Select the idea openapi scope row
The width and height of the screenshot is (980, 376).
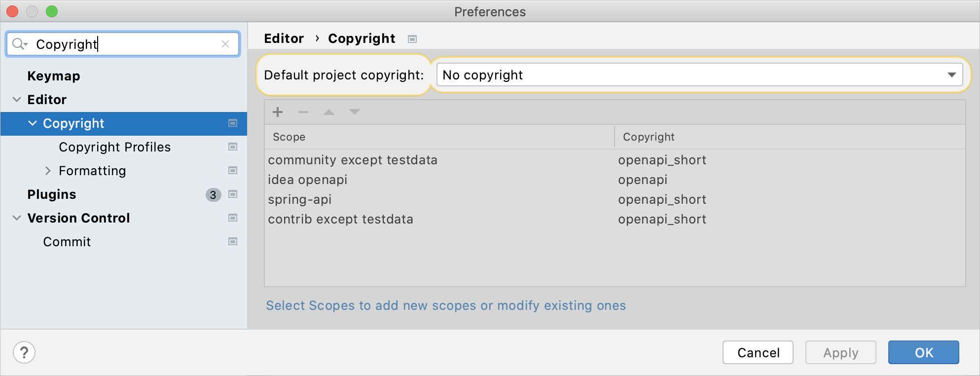[x=307, y=180]
